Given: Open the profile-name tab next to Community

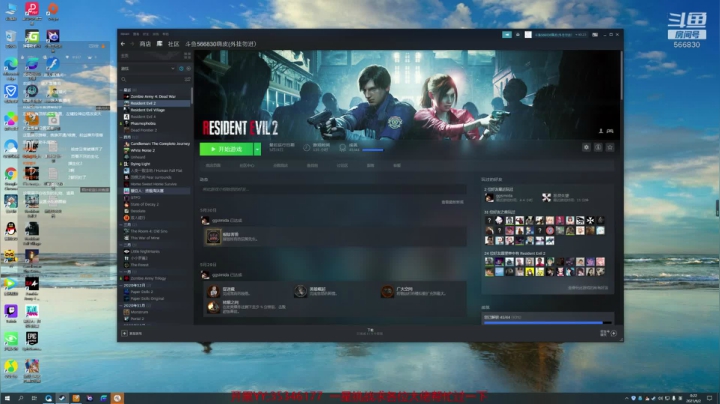Looking at the screenshot, I should coord(220,44).
